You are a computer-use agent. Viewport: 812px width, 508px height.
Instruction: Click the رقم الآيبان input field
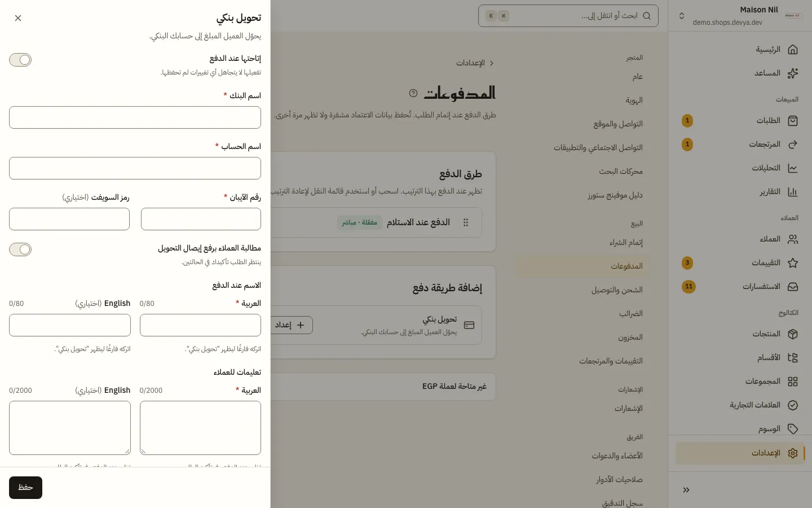click(x=201, y=219)
